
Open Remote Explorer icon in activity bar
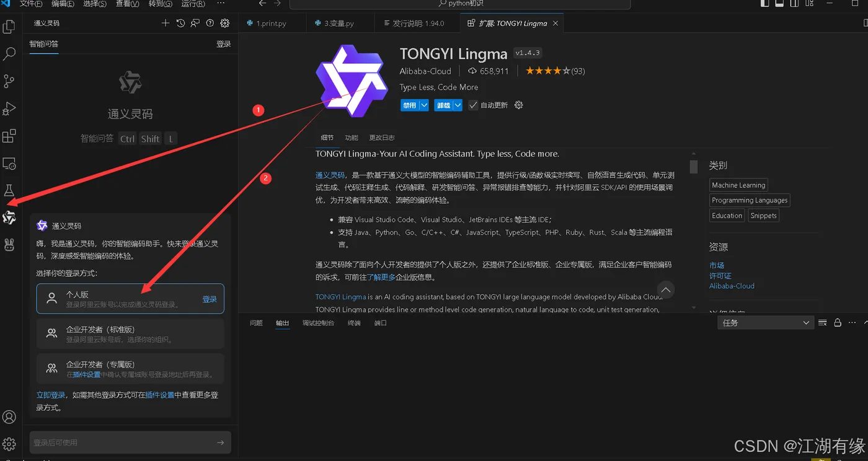point(9,164)
